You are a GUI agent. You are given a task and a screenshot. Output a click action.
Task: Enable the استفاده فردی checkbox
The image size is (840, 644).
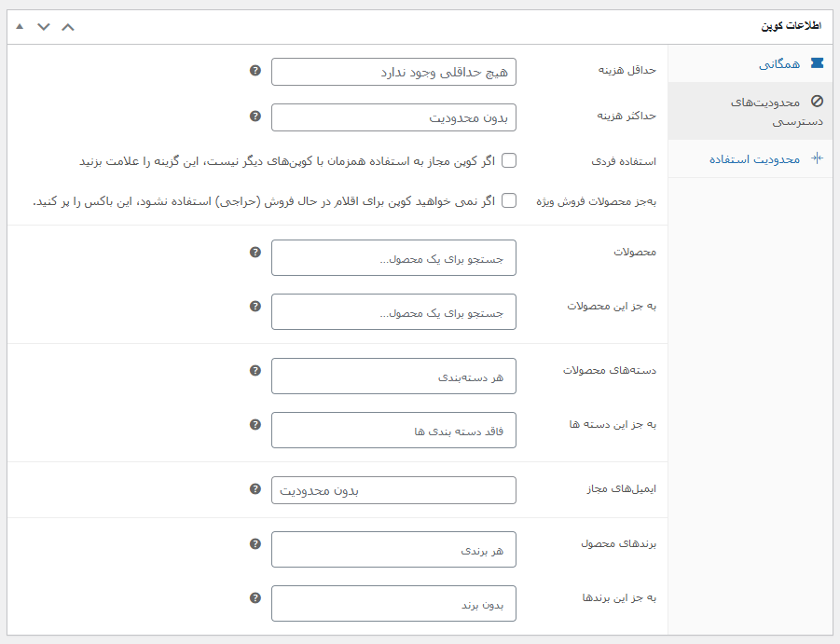509,160
